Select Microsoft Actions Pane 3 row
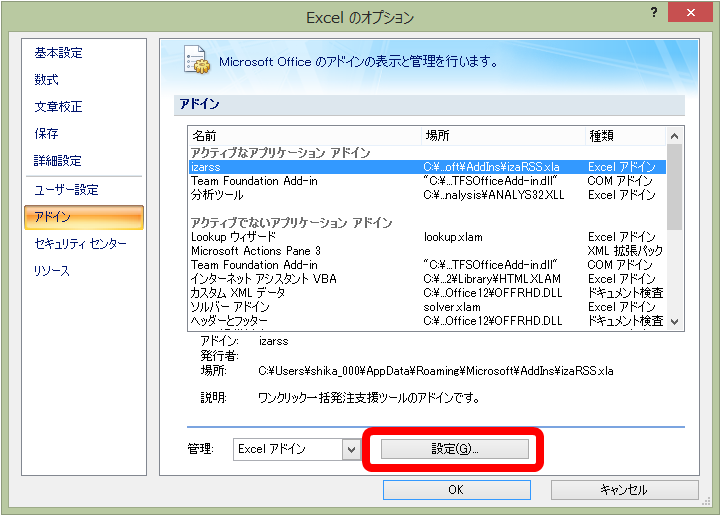Viewport: 721px width, 516px height. [x=428, y=251]
